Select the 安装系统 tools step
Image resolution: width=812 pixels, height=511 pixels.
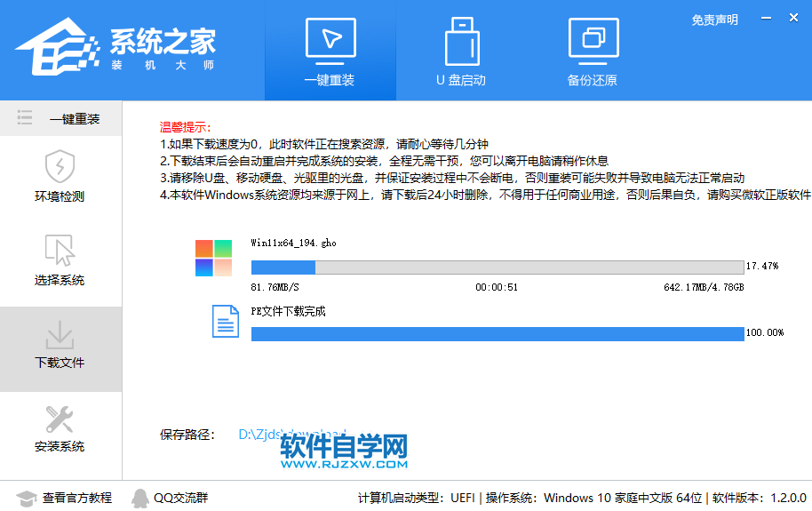click(60, 429)
